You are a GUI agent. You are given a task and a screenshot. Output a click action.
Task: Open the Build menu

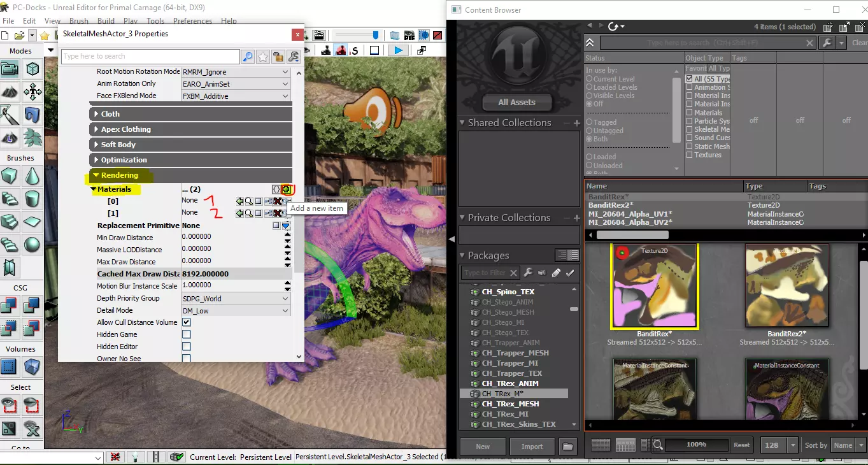pos(106,21)
